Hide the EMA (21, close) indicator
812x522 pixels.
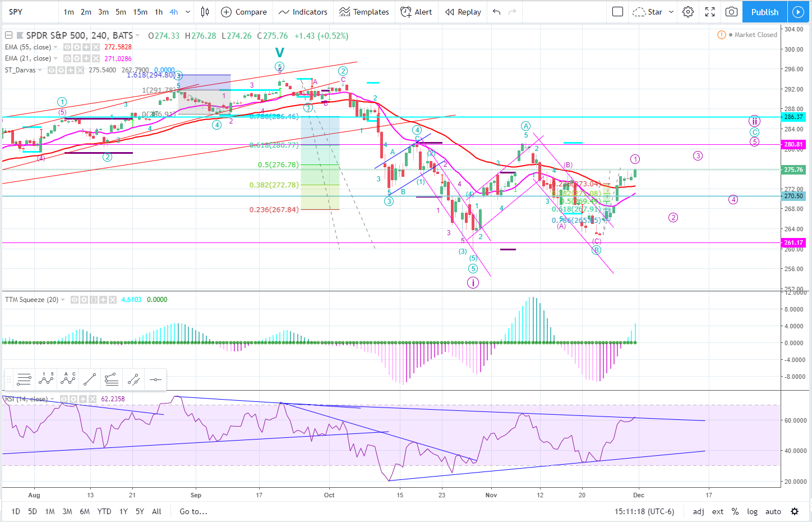pos(67,58)
